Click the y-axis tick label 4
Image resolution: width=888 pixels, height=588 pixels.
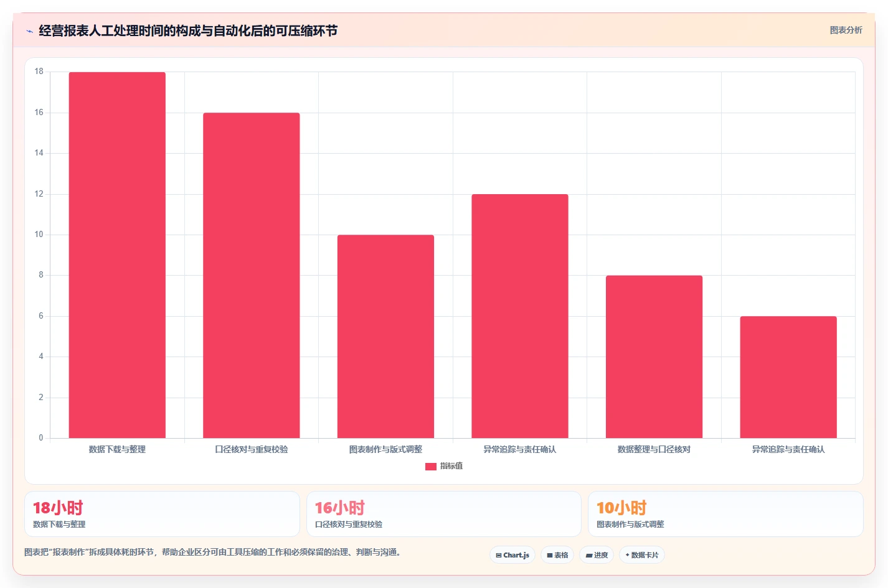coord(41,357)
